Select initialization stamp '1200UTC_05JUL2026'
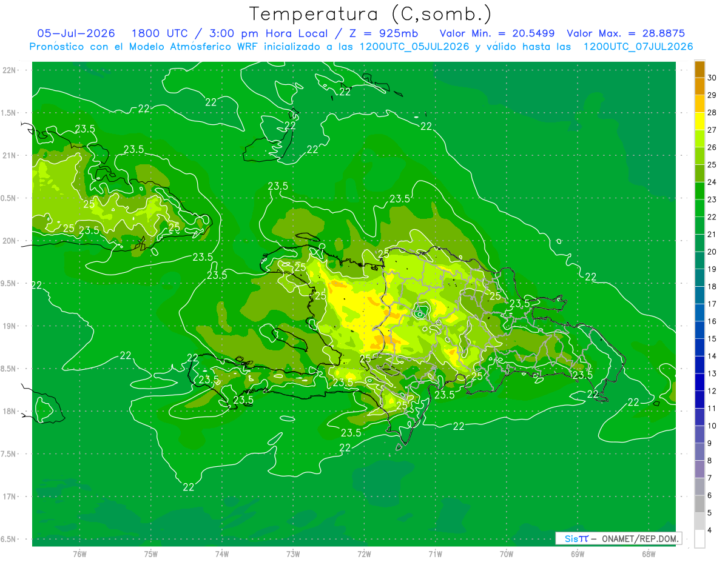728x562 pixels. click(414, 47)
